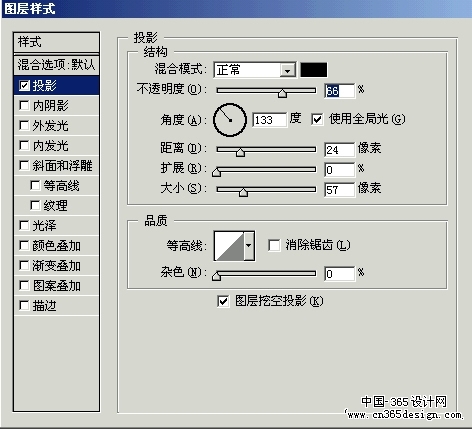
Task: Expand the contour picker dropdown arrow
Action: click(x=249, y=246)
